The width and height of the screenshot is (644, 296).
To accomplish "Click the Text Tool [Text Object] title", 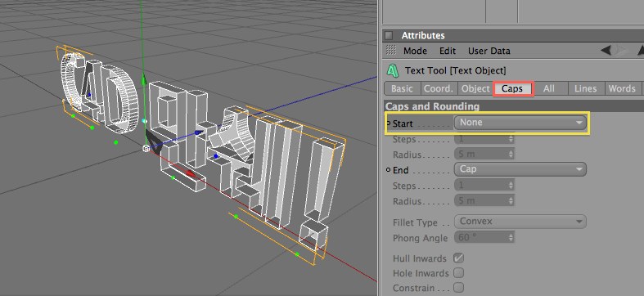I will [456, 70].
